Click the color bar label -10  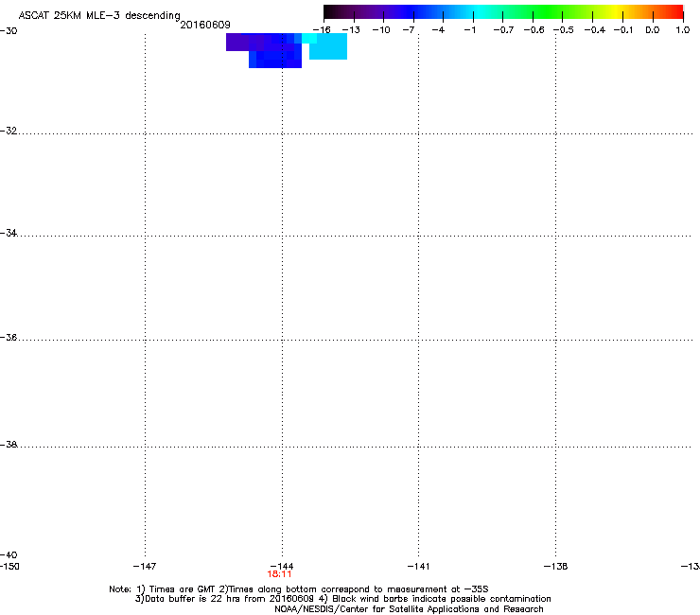click(x=381, y=30)
